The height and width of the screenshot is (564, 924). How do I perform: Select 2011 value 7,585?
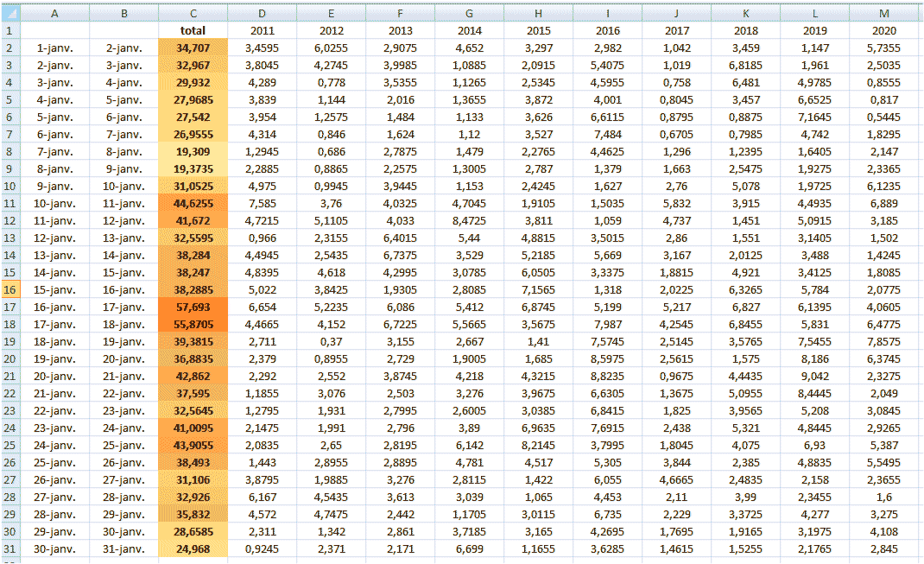[263, 203]
